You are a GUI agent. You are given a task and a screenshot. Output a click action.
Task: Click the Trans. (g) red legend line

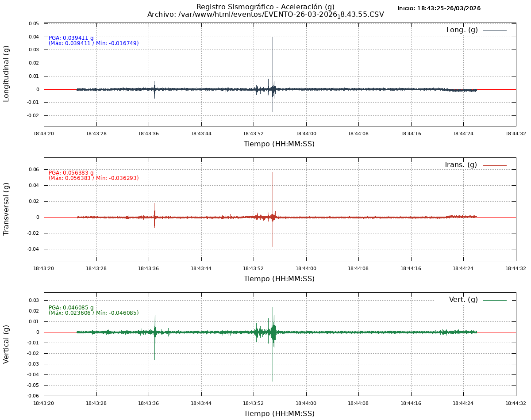coord(494,165)
